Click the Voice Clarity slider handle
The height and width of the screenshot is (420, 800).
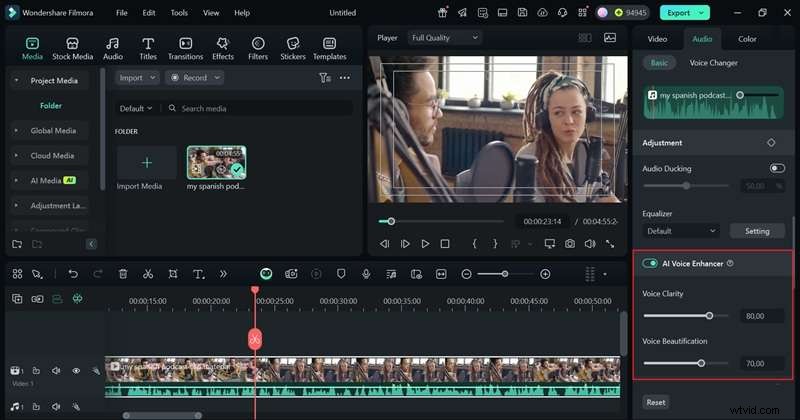tap(709, 315)
